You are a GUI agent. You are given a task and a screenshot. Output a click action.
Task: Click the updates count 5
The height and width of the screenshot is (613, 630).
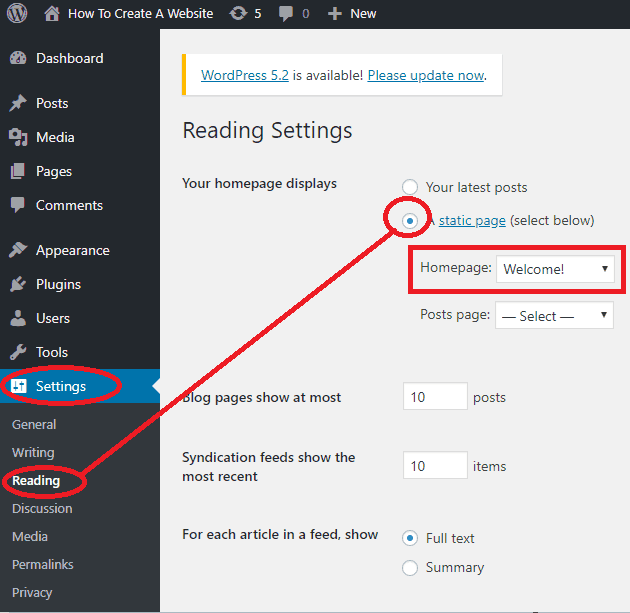point(258,14)
